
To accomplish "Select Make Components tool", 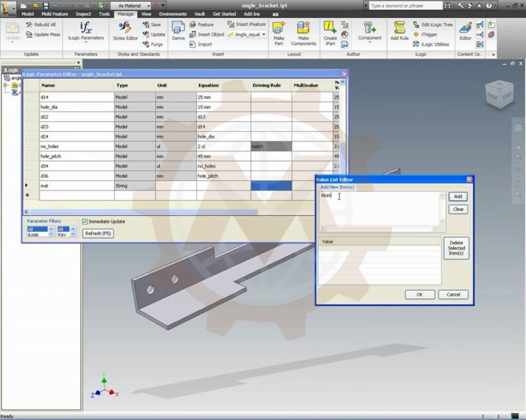I will (303, 33).
